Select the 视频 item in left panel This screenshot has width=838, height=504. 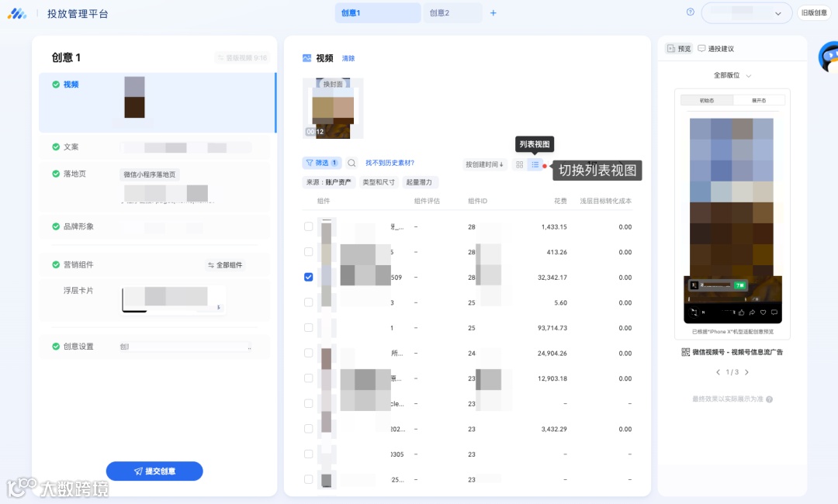[158, 102]
